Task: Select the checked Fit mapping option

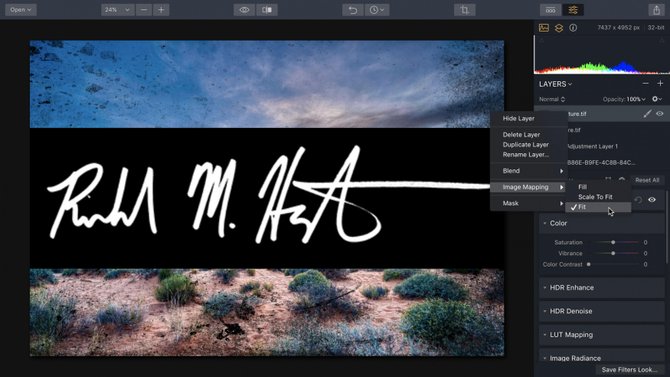Action: coord(598,207)
